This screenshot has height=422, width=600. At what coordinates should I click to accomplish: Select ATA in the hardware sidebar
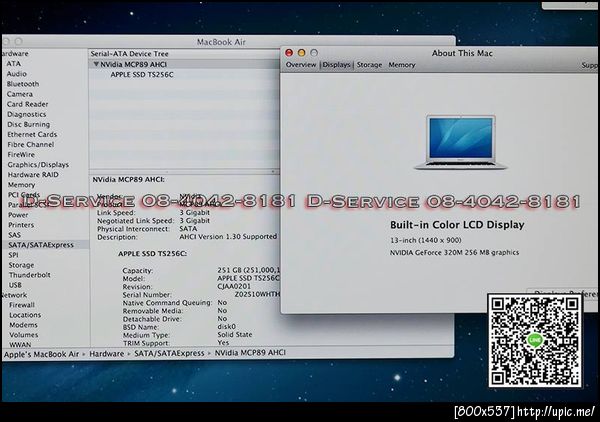pyautogui.click(x=14, y=64)
